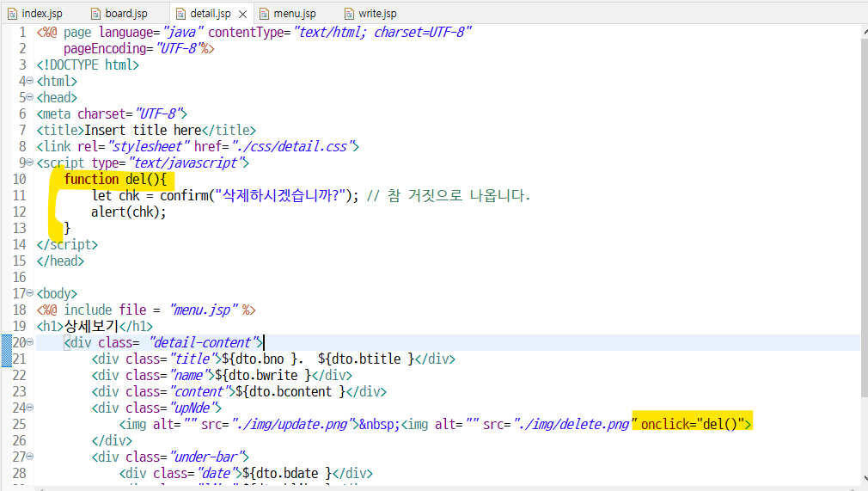Screen dimensions: 868x491
Task: Click './css/detail.css' on line 8
Action: coord(290,146)
